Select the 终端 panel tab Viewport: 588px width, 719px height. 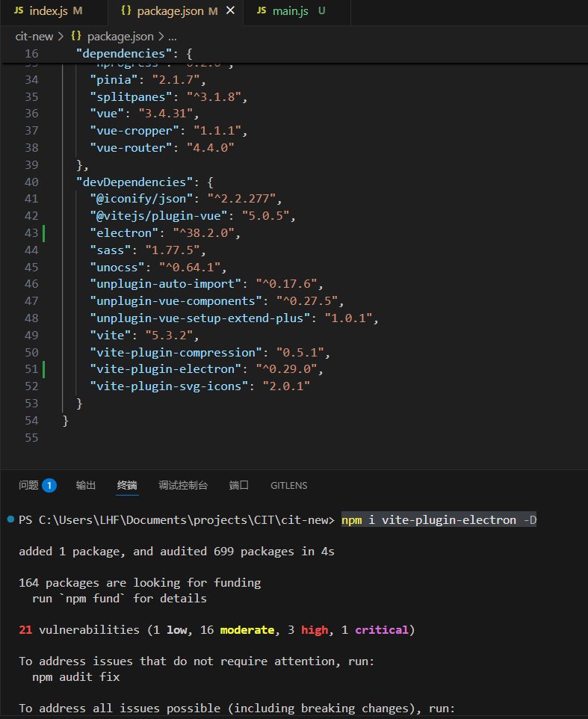[127, 485]
